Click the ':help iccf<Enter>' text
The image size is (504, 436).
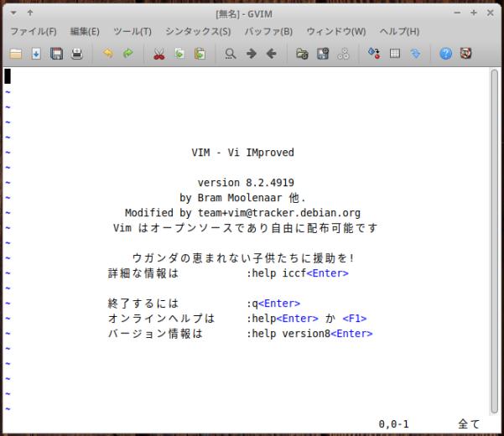(298, 273)
